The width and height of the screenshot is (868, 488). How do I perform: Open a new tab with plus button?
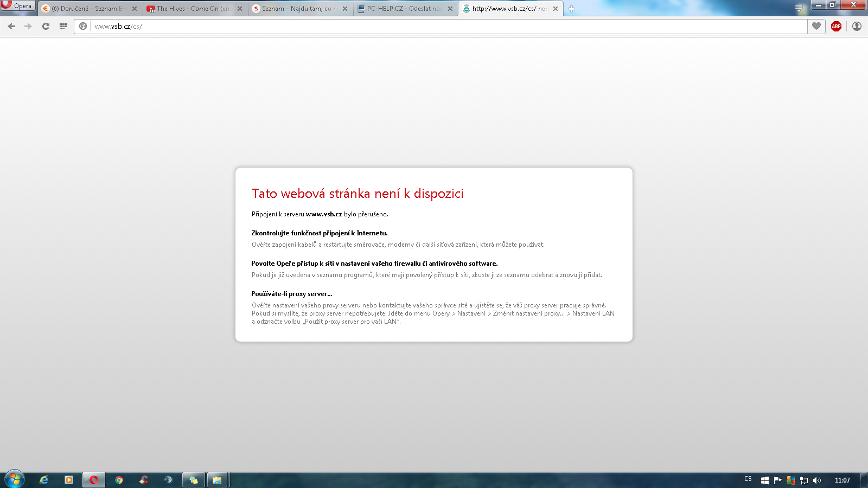pos(571,9)
